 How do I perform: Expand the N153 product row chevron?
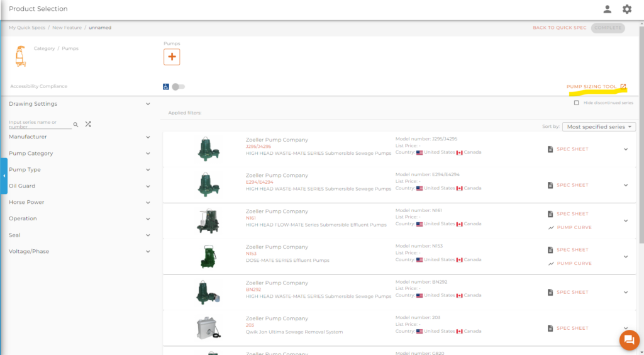pos(626,257)
